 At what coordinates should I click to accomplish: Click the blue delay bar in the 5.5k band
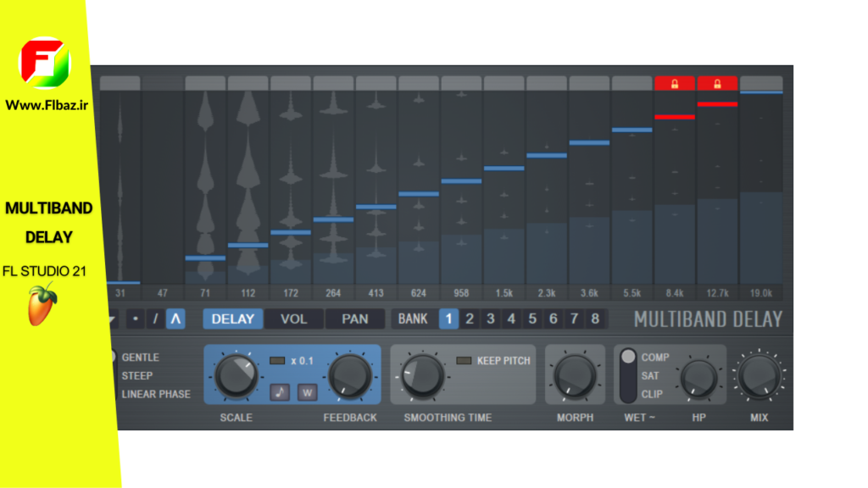[x=632, y=130]
